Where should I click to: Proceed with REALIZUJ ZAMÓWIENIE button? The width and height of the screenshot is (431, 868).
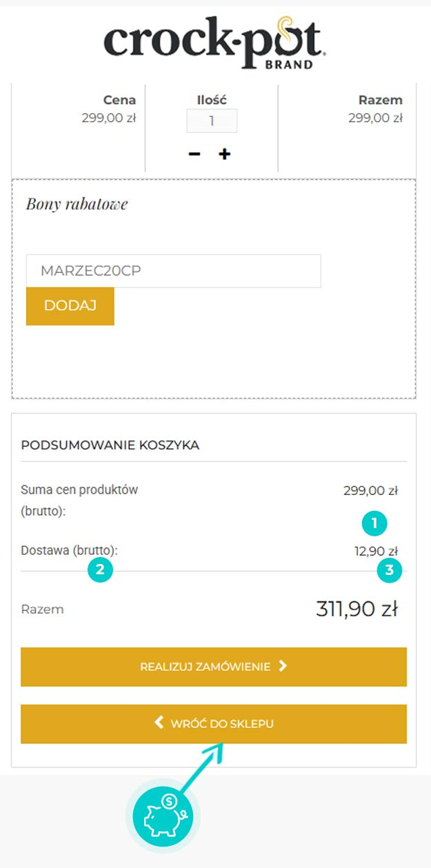coord(214,667)
